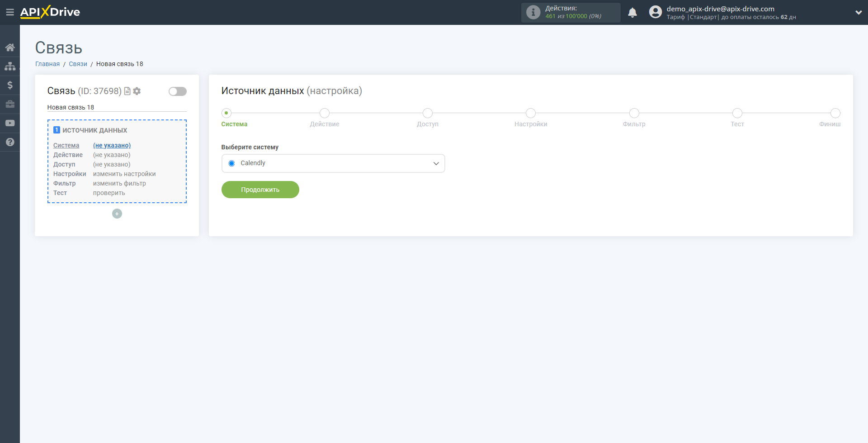The height and width of the screenshot is (443, 868).
Task: Go to Главная breadcrumb
Action: [47, 64]
